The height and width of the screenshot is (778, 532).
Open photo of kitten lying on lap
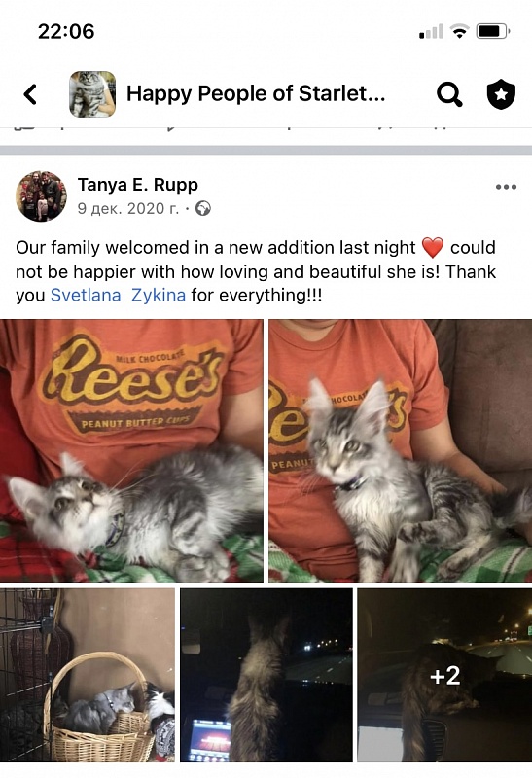pyautogui.click(x=131, y=450)
